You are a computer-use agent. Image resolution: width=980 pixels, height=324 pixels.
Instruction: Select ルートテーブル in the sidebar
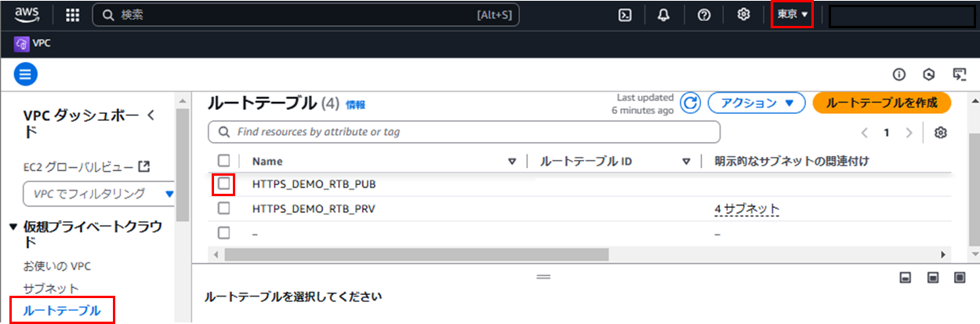tap(62, 310)
